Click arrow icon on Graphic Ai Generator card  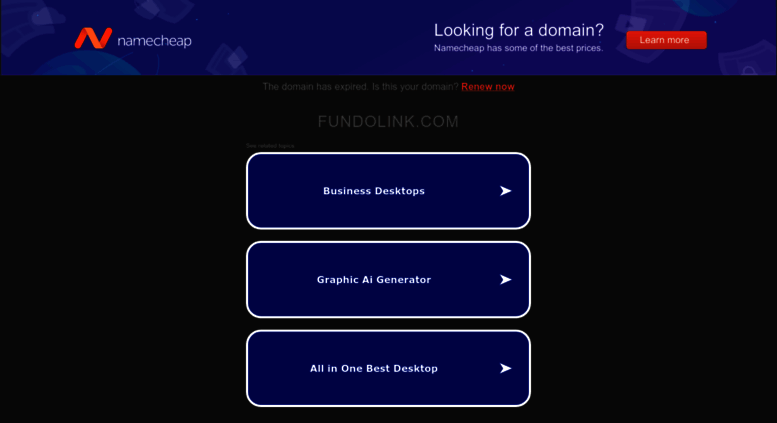[505, 279]
